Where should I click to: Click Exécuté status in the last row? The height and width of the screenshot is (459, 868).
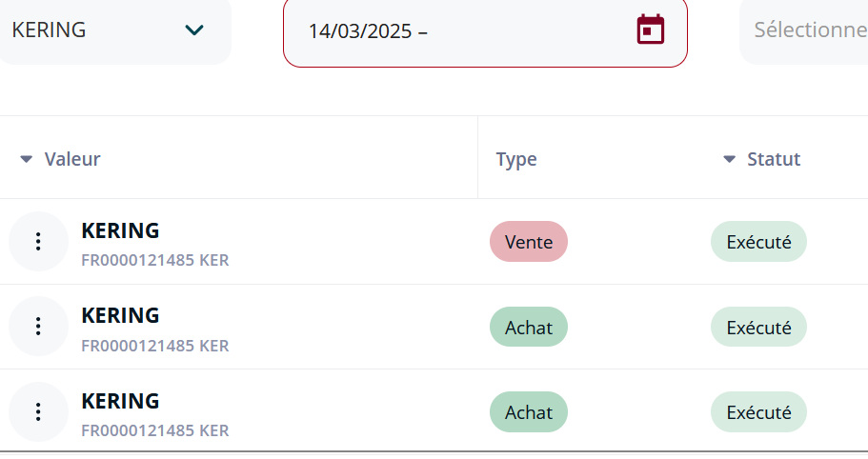[759, 412]
